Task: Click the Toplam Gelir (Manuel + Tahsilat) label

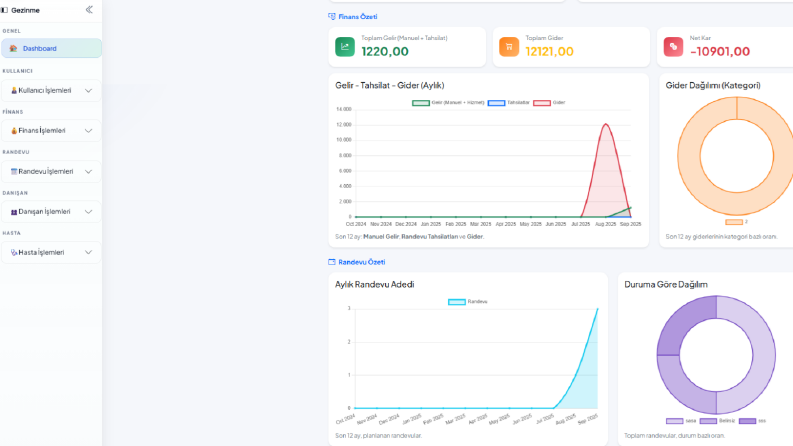Action: [404, 38]
